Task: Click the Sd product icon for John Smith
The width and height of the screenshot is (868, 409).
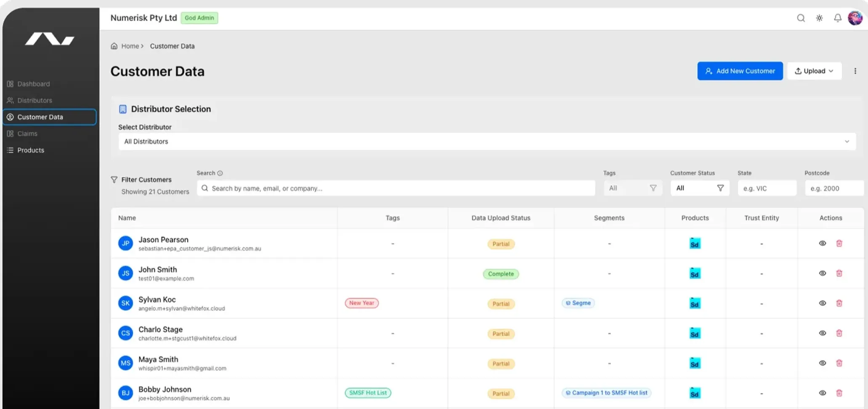Action: point(695,274)
